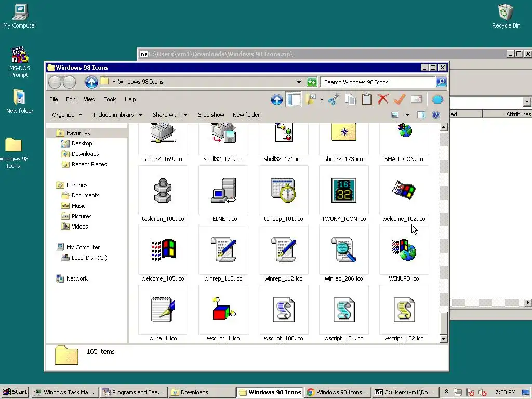Open Desktop in Favorites
532x399 pixels.
(82, 143)
